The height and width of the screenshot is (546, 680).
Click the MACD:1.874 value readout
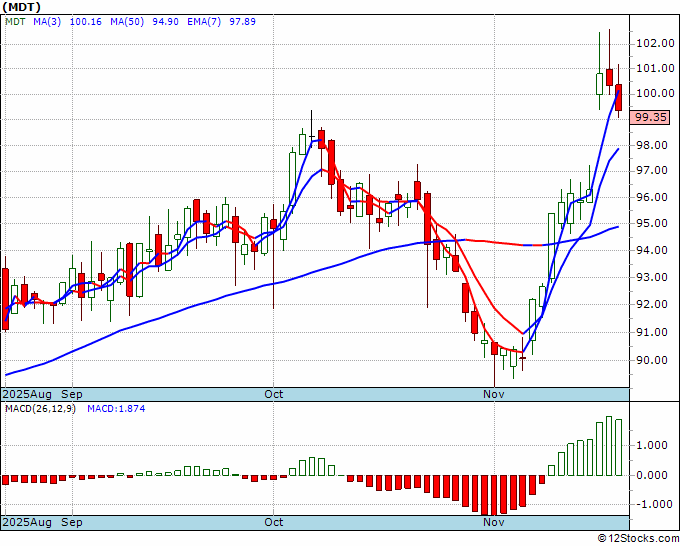pos(116,409)
